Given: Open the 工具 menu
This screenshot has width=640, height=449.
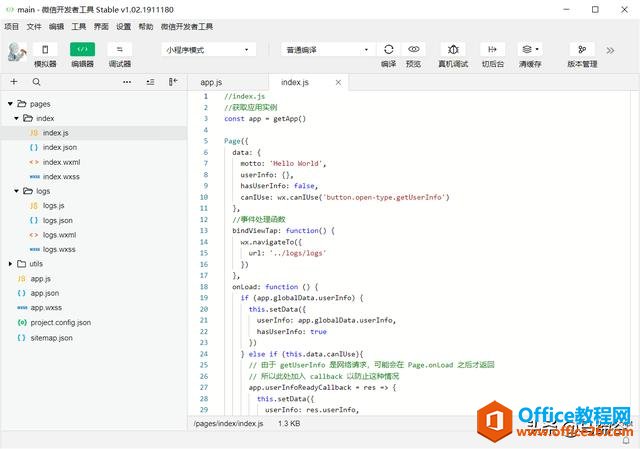Looking at the screenshot, I should tap(79, 27).
